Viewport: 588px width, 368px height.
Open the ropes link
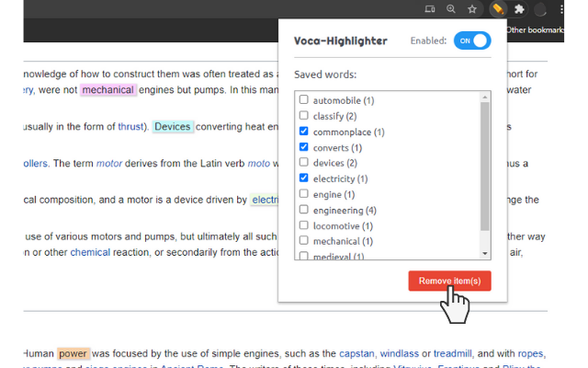(530, 353)
